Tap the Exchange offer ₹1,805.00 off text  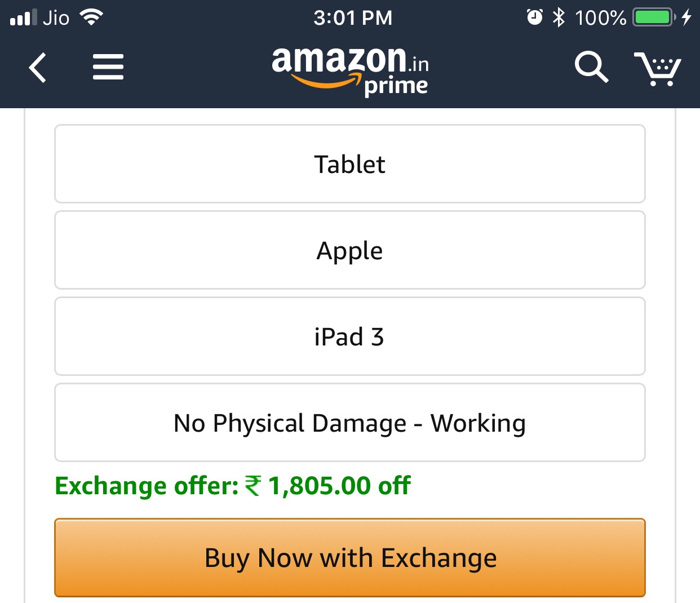233,486
